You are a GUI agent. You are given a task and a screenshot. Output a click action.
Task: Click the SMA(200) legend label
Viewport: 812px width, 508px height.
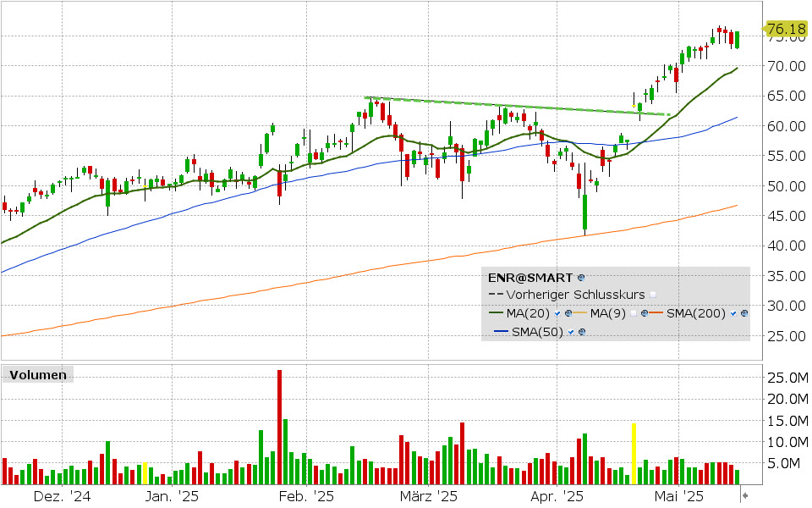(696, 313)
